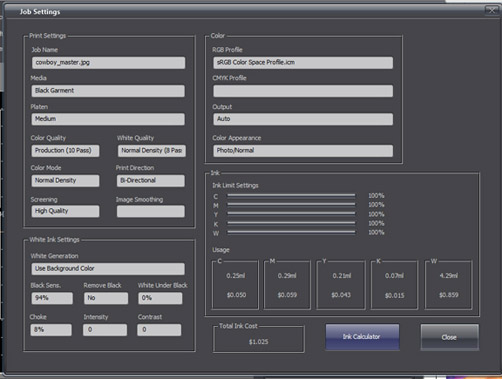
Task: Close the Job Settings dialog with X
Action: point(492,10)
